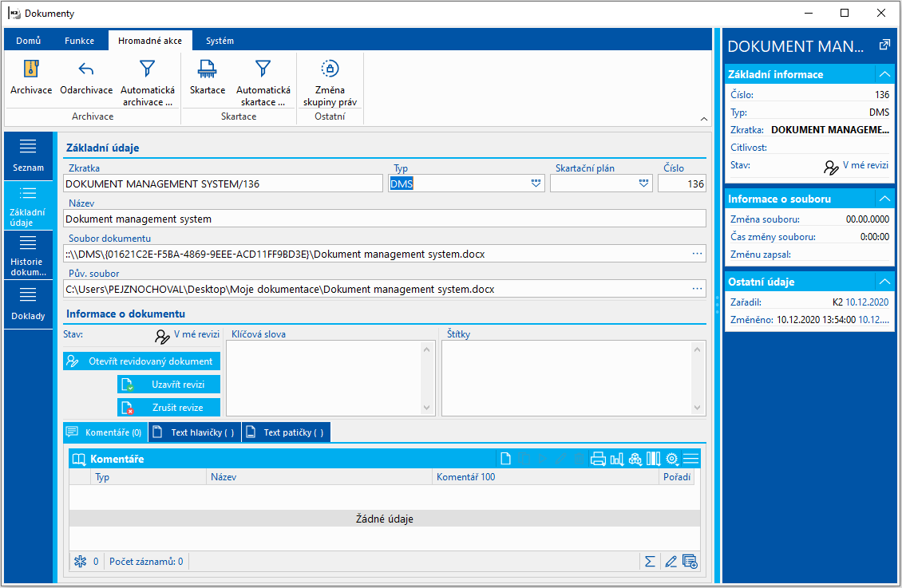
Task: Select the Základní údaje sidebar page
Action: coord(28,206)
